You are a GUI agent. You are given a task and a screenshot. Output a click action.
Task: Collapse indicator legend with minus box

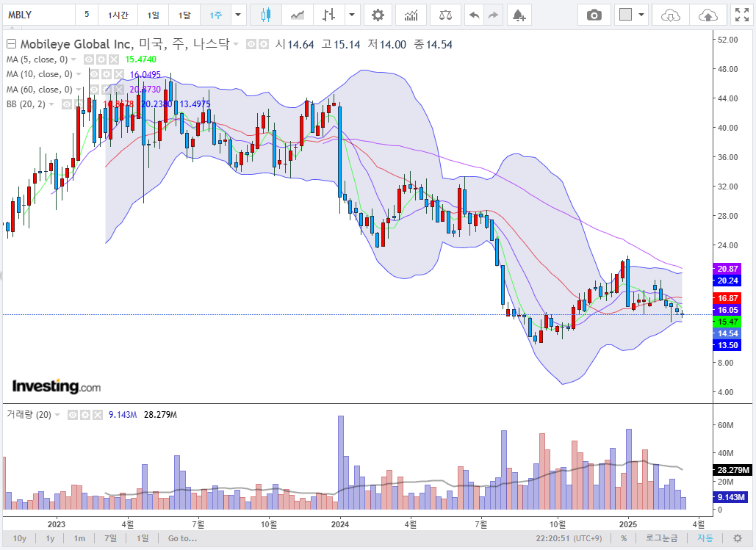[11, 44]
